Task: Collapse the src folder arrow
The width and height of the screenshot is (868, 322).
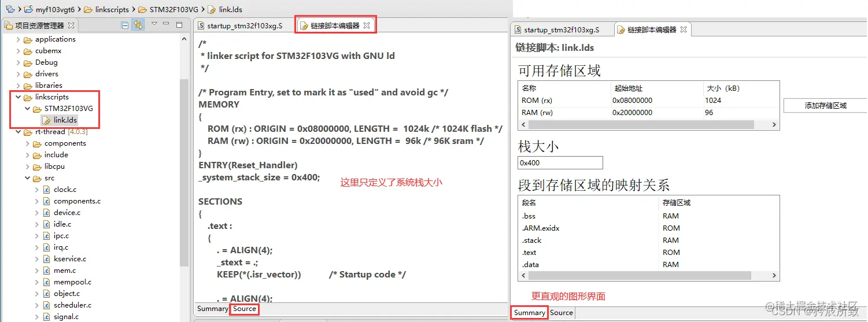Action: 27,179
